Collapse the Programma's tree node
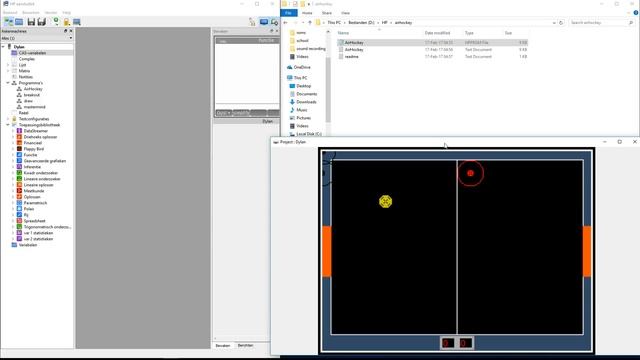This screenshot has width=640, height=360. 8,83
